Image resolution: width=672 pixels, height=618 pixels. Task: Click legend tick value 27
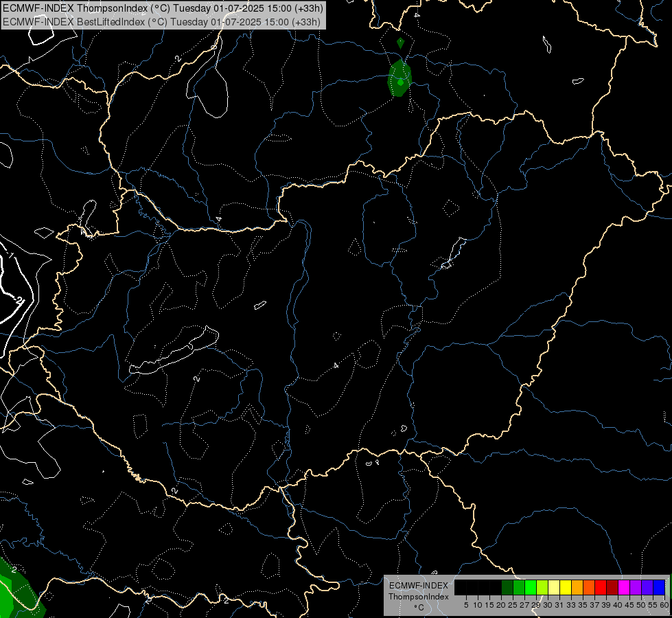[524, 605]
